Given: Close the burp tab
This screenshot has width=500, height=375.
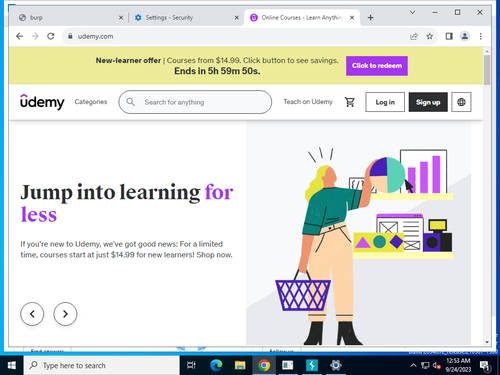Looking at the screenshot, I should click(121, 18).
